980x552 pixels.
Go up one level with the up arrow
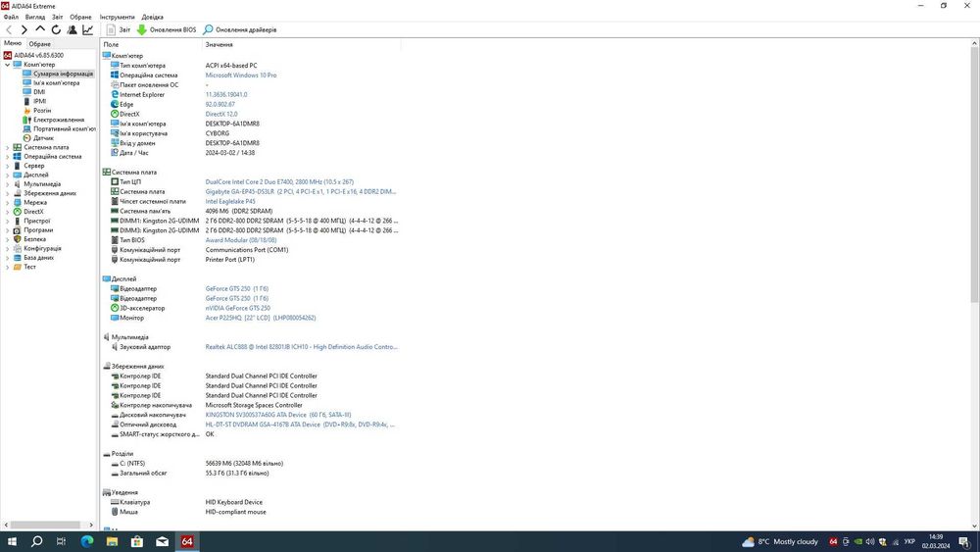pyautogui.click(x=40, y=29)
